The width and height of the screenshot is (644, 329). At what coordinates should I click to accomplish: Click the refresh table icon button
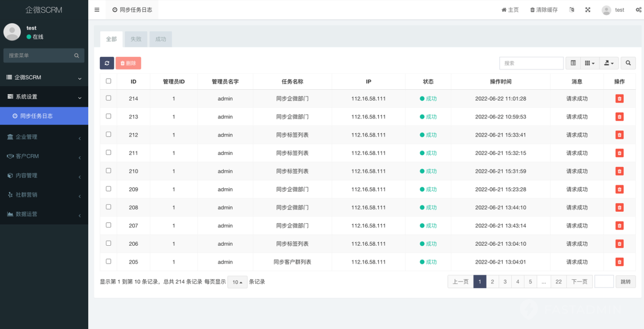click(107, 63)
